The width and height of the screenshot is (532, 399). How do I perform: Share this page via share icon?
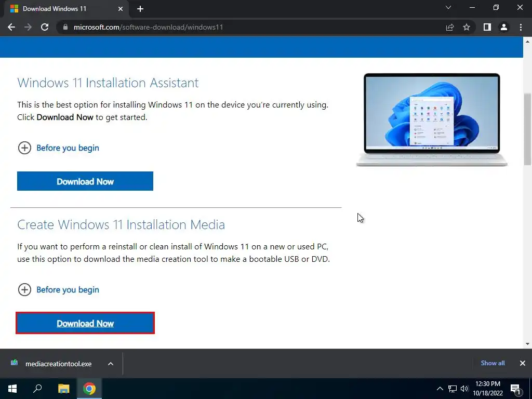click(x=450, y=27)
